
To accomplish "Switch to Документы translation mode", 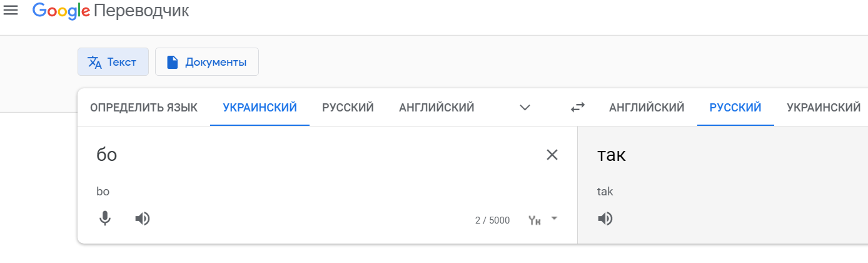I will click(x=207, y=62).
